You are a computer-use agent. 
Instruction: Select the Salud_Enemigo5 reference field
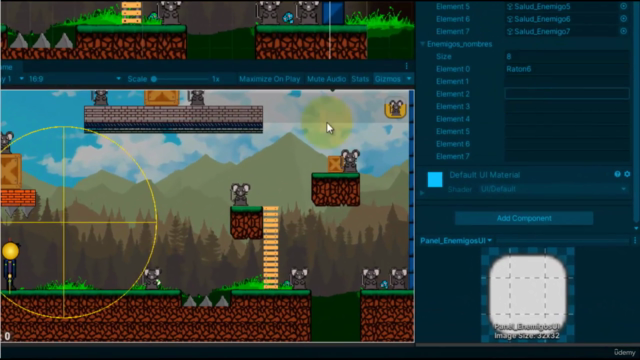[x=562, y=7]
